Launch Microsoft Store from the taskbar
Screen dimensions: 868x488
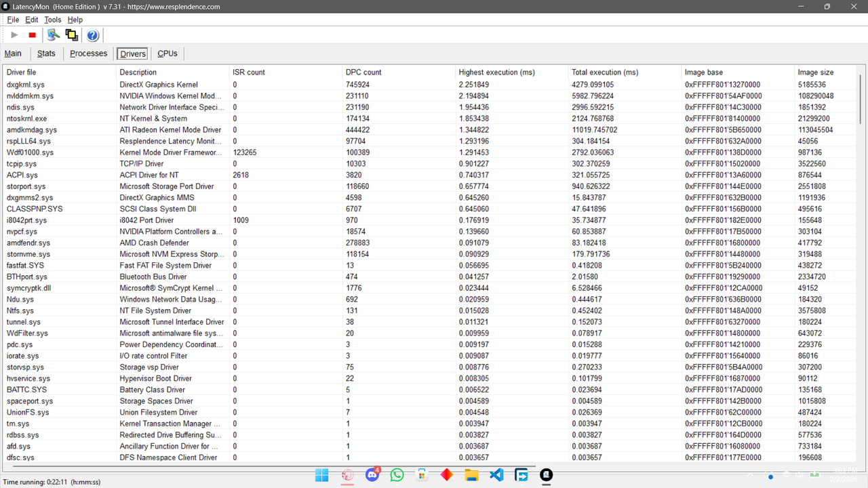click(422, 475)
